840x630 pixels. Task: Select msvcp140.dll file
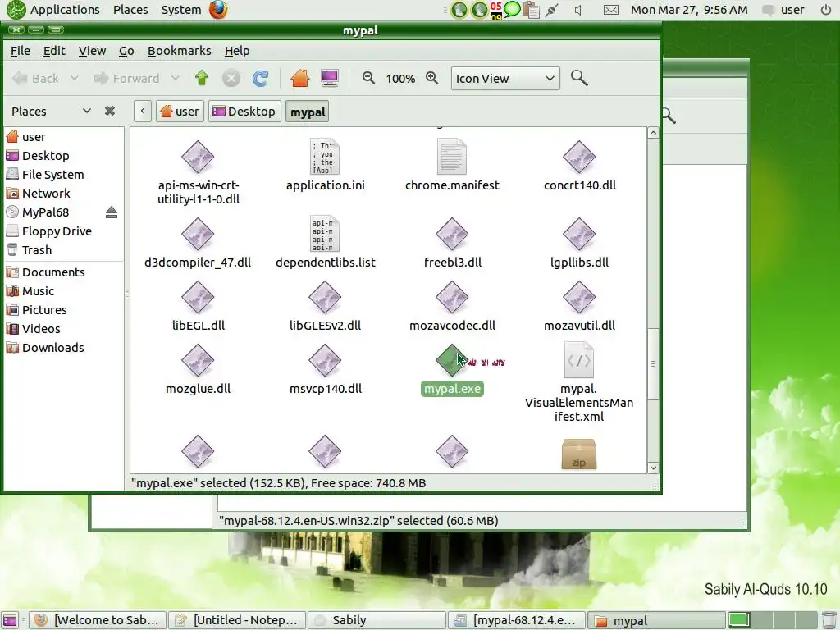pos(325,368)
